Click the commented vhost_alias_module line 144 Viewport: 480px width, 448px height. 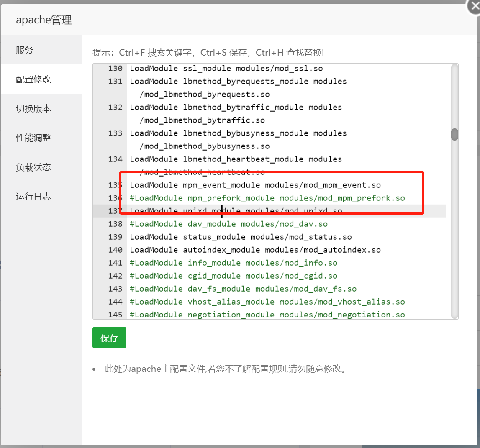pyautogui.click(x=267, y=302)
